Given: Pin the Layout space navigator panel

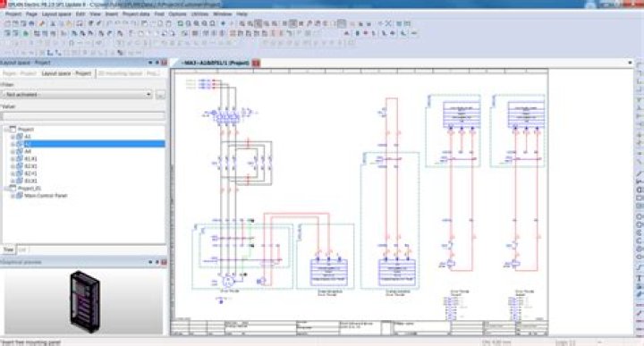Looking at the screenshot, I should tap(157, 63).
